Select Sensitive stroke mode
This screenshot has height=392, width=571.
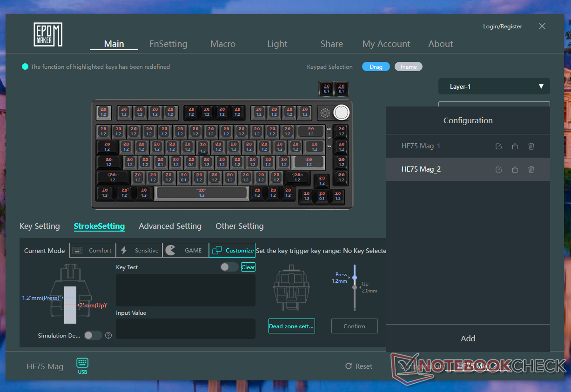pos(139,250)
